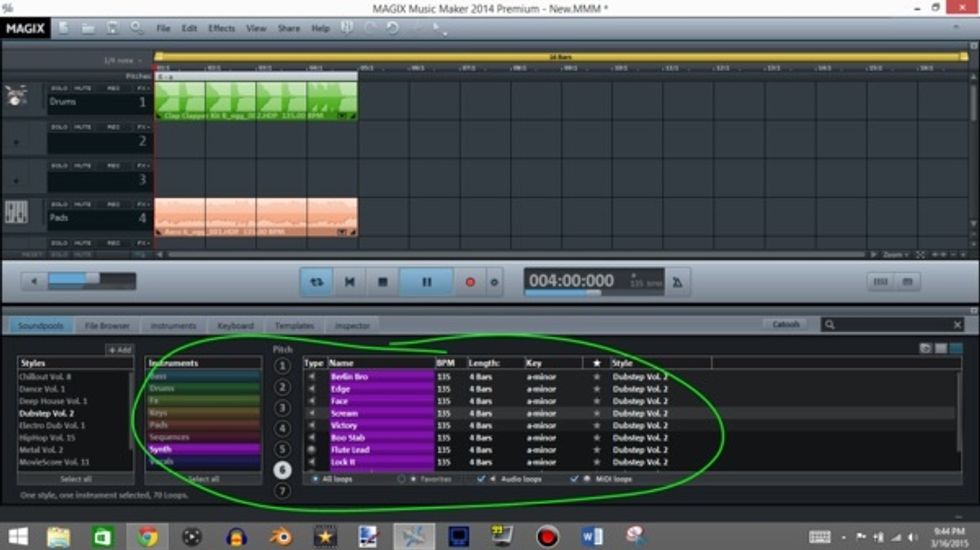The height and width of the screenshot is (550, 980).
Task: Mute the Drums track
Action: click(82, 88)
